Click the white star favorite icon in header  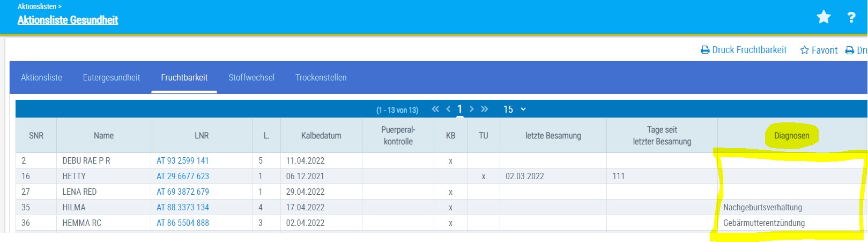824,17
